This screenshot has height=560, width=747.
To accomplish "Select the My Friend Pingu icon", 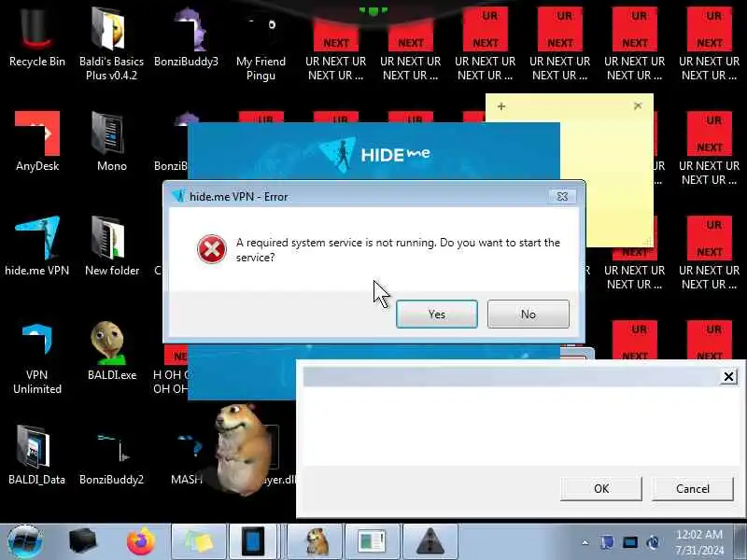I will tap(261, 45).
